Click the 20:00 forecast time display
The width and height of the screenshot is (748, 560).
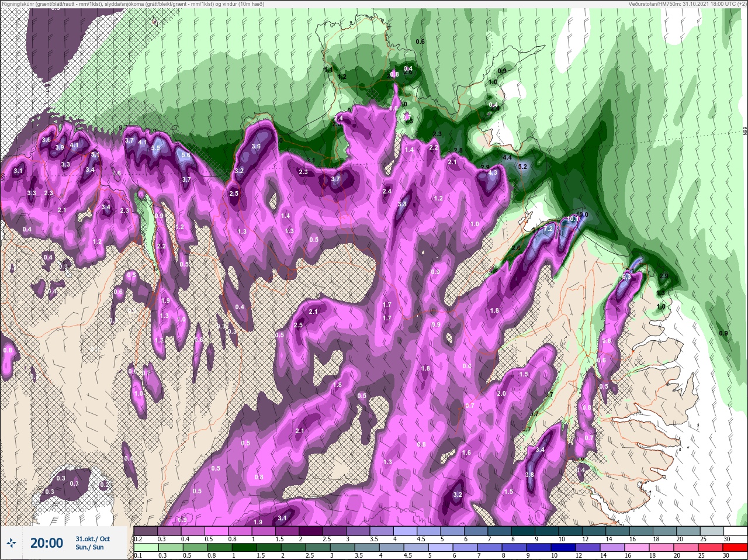tap(46, 543)
